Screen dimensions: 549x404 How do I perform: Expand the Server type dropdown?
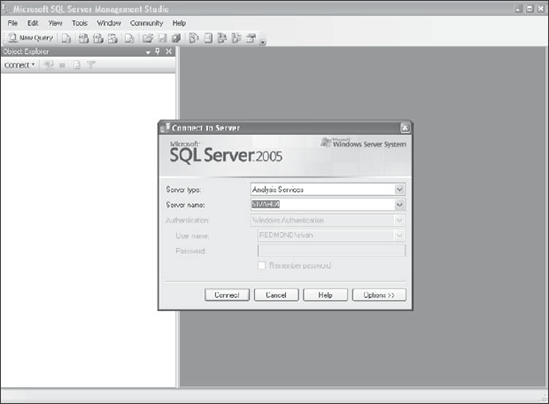[399, 189]
